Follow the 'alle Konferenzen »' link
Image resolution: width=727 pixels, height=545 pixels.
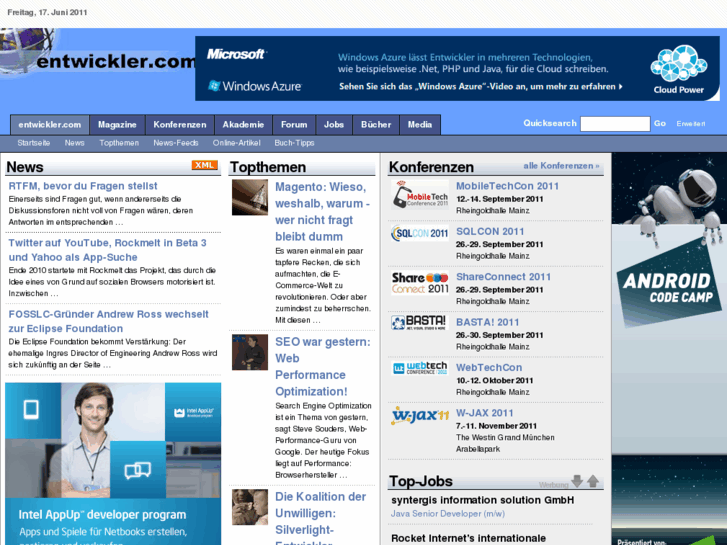click(x=561, y=166)
